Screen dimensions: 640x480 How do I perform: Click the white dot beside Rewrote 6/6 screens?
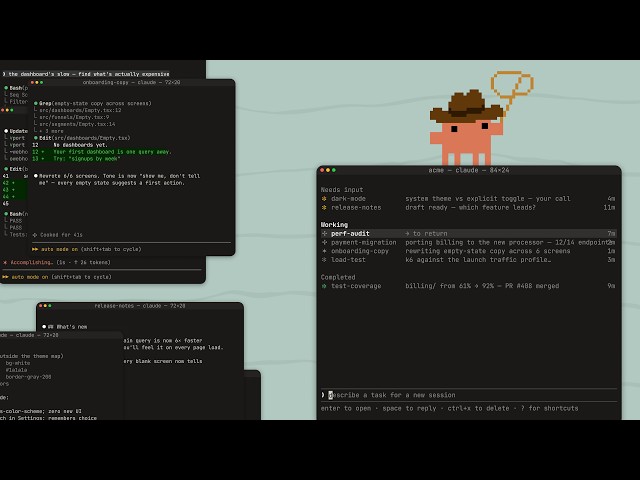[x=36, y=176]
